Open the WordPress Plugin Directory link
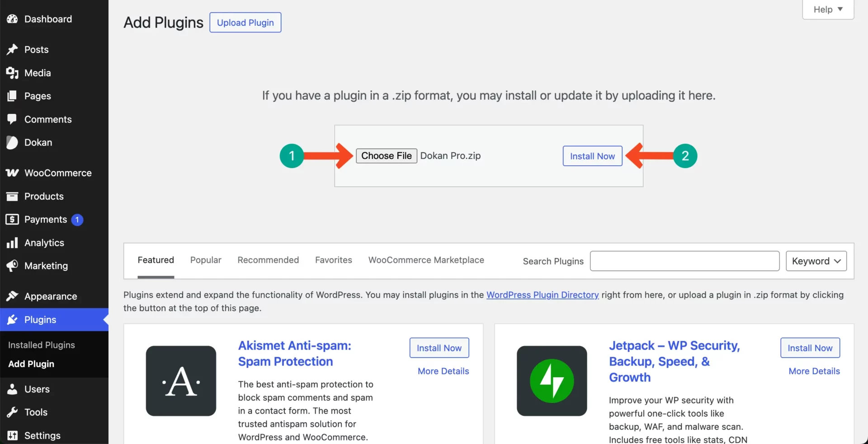868x444 pixels. pos(542,295)
